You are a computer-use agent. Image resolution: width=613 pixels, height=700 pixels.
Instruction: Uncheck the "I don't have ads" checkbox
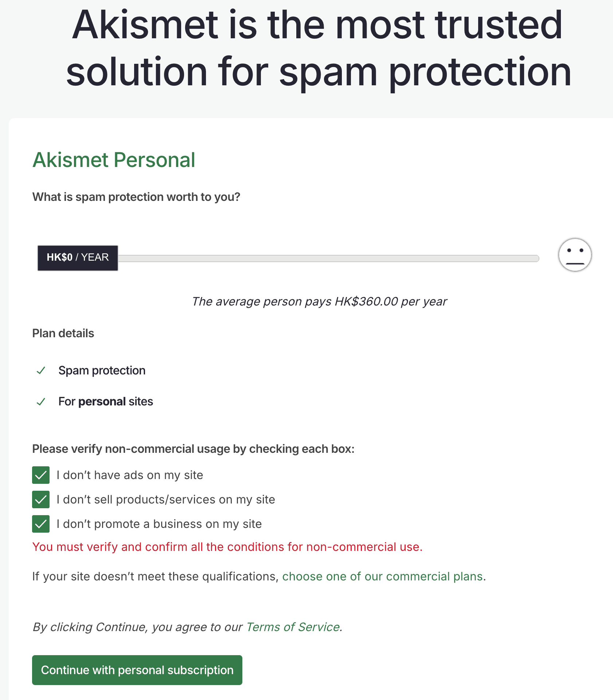pos(41,475)
